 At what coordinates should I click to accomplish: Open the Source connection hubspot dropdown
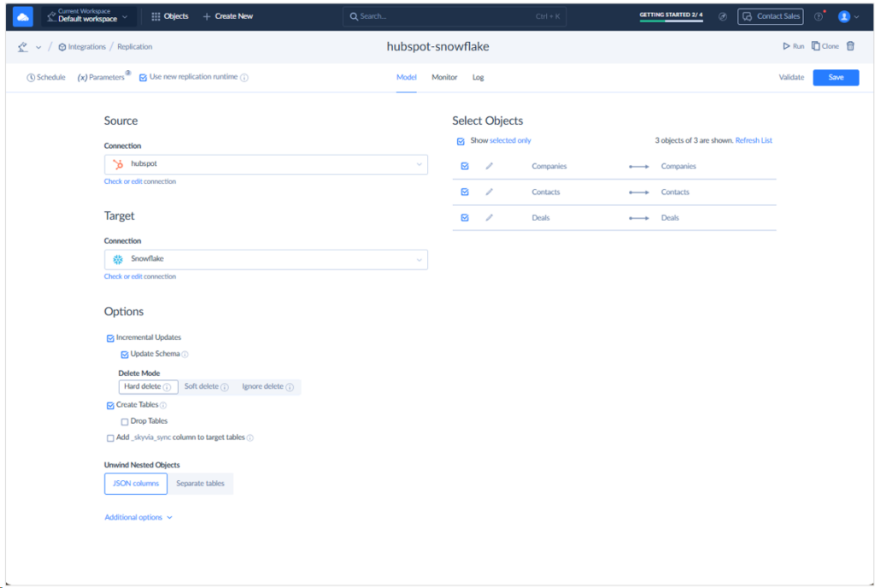click(267, 165)
